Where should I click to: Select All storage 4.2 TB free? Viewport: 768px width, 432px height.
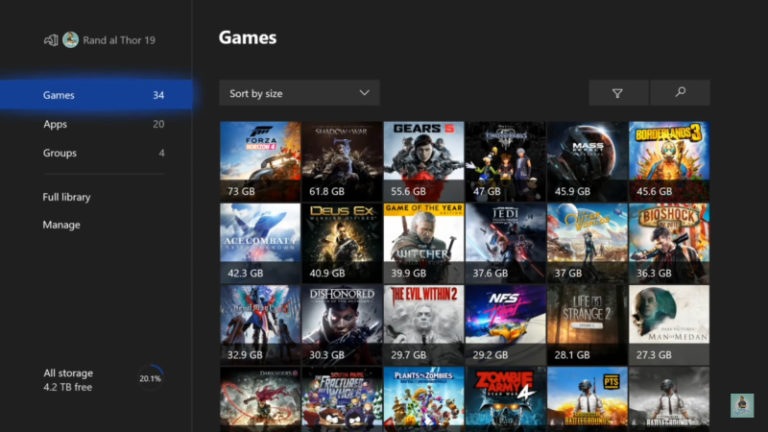coord(68,380)
